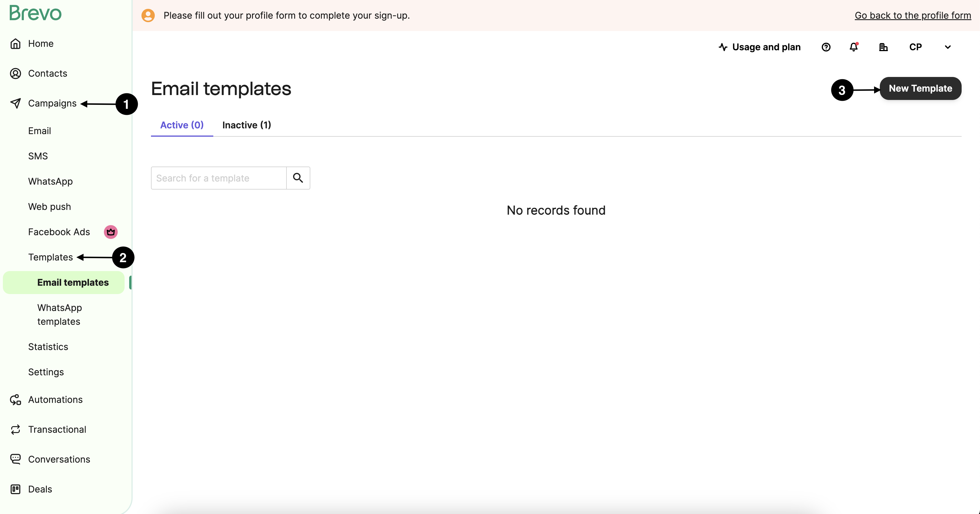Screen dimensions: 980x514
Task: Open Home in the sidebar
Action: pos(41,44)
